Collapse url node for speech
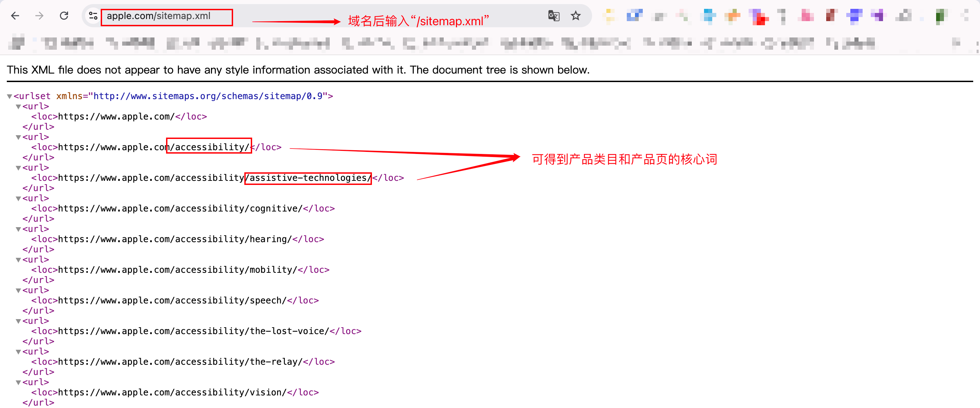 point(18,291)
